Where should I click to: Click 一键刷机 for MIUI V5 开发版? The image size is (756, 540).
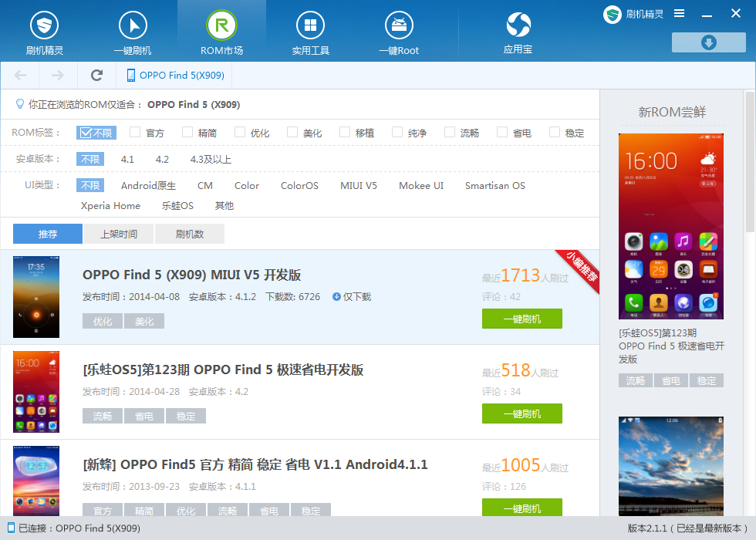tap(522, 319)
